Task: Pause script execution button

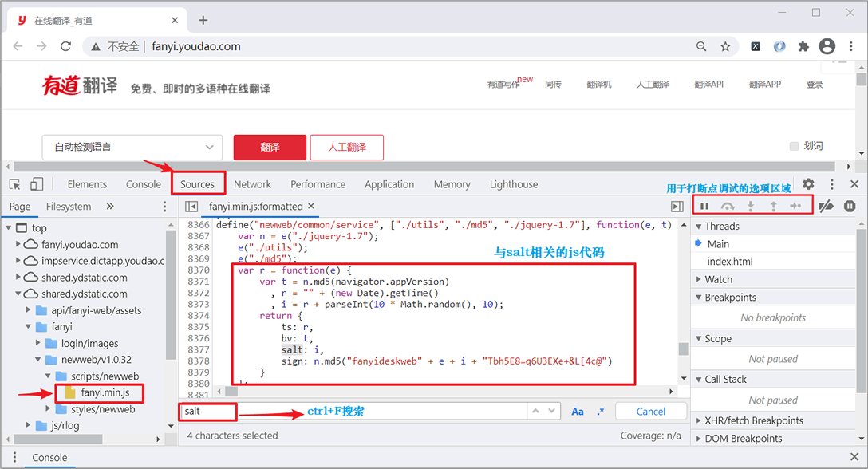Action: point(704,206)
